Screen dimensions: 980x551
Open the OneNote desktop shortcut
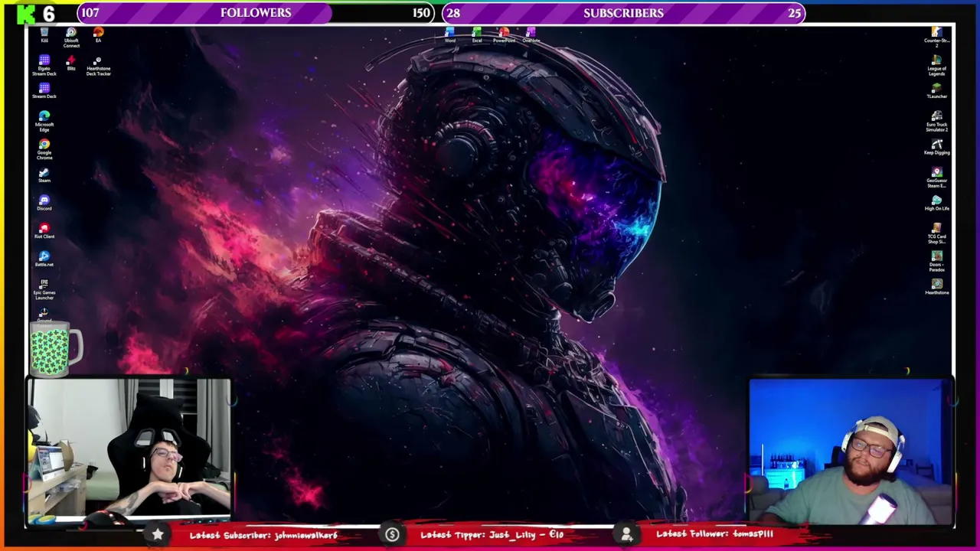click(x=531, y=35)
